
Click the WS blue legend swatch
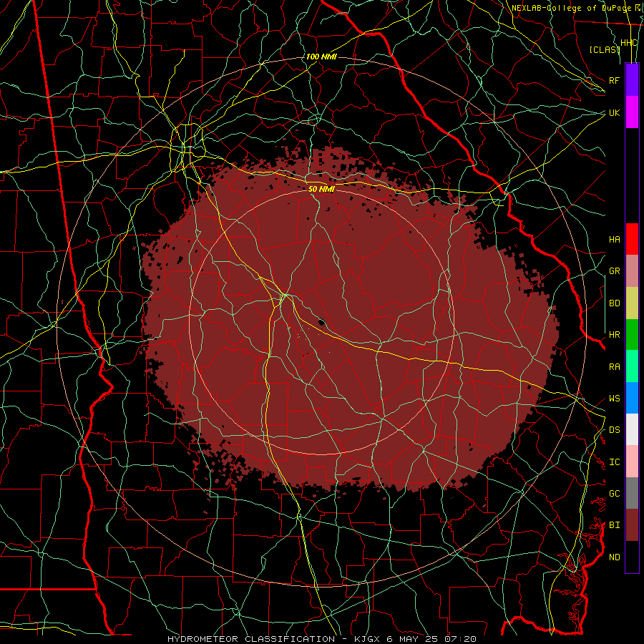coord(632,398)
